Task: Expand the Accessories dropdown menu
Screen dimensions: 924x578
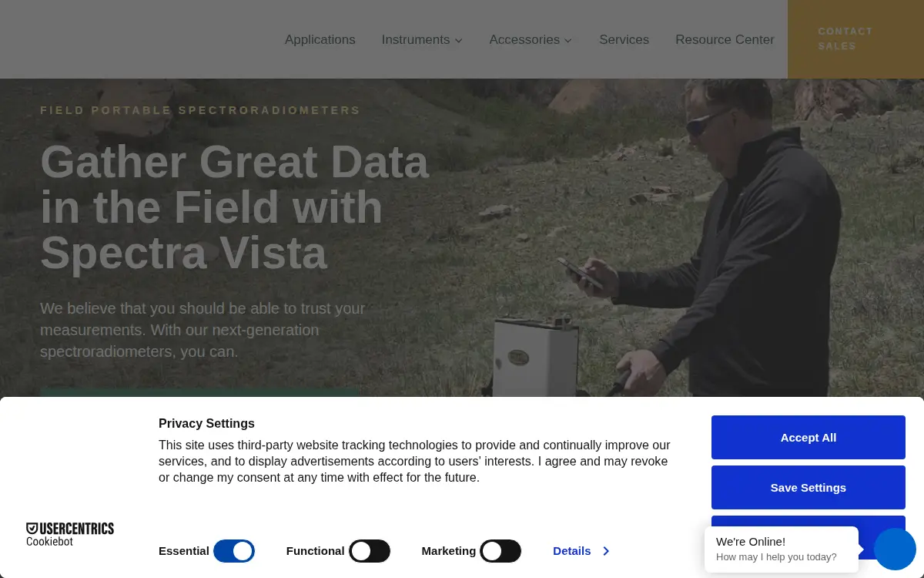Action: pyautogui.click(x=531, y=39)
